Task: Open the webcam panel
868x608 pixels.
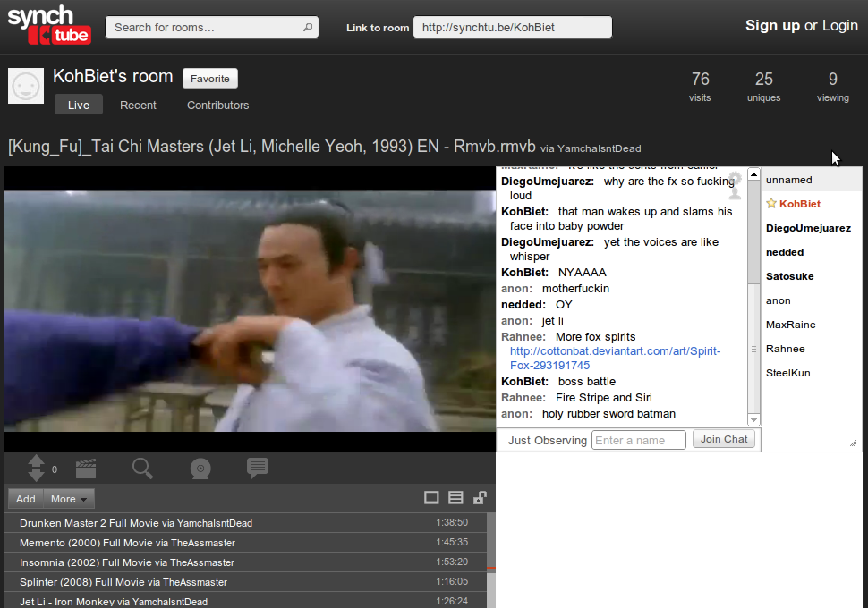Action: 200,469
